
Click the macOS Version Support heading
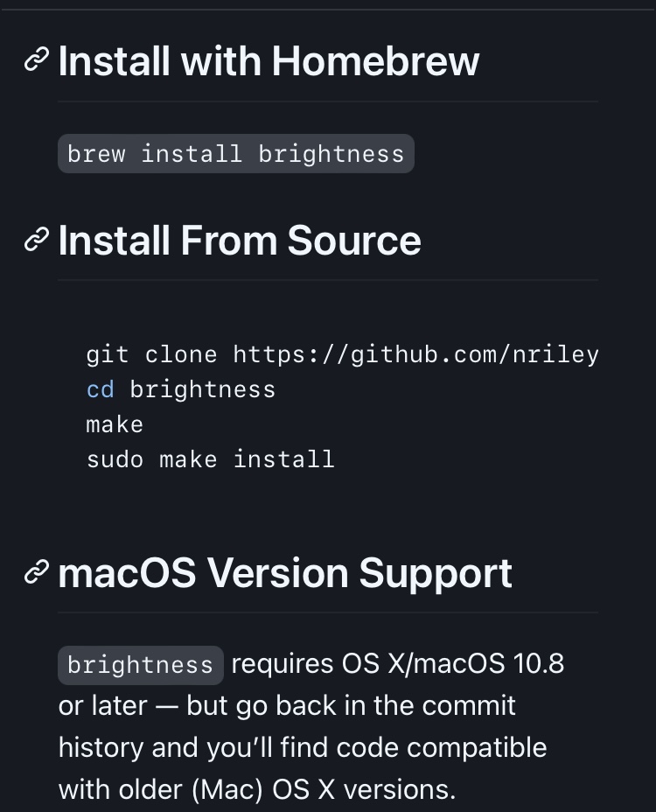coord(285,573)
